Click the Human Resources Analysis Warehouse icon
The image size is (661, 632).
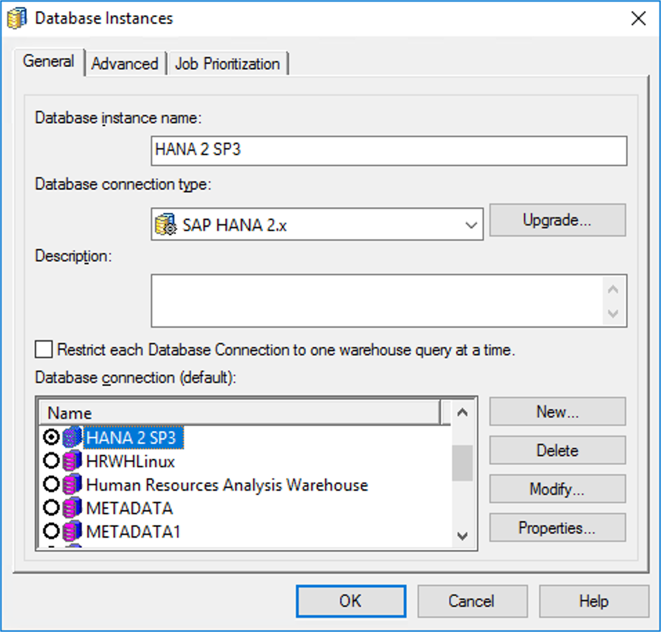coord(72,484)
